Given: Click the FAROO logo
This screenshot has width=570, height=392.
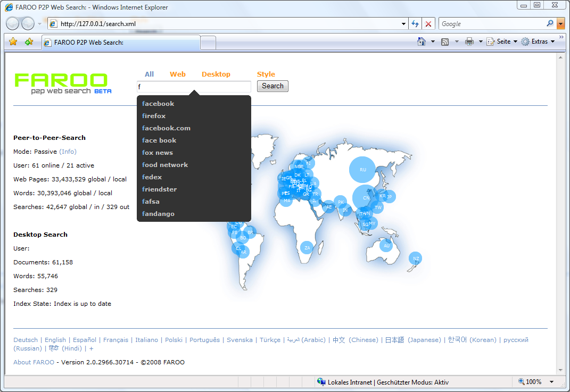Looking at the screenshot, I should pyautogui.click(x=63, y=84).
